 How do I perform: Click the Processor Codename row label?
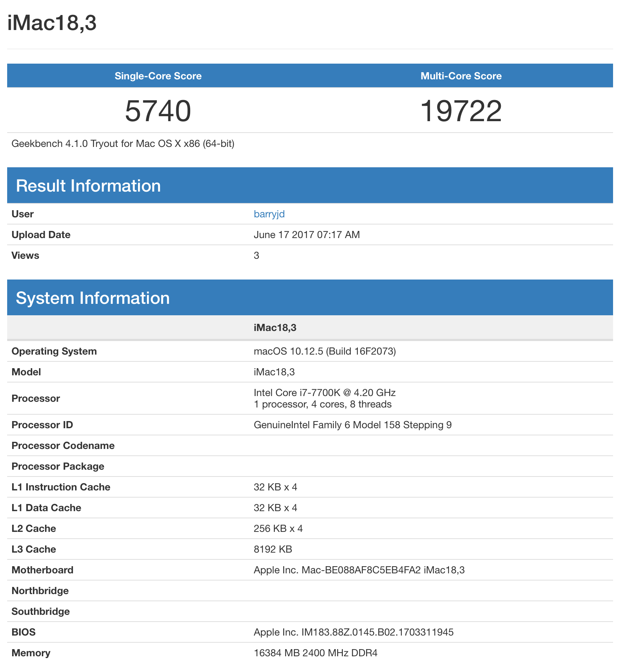[x=63, y=445]
